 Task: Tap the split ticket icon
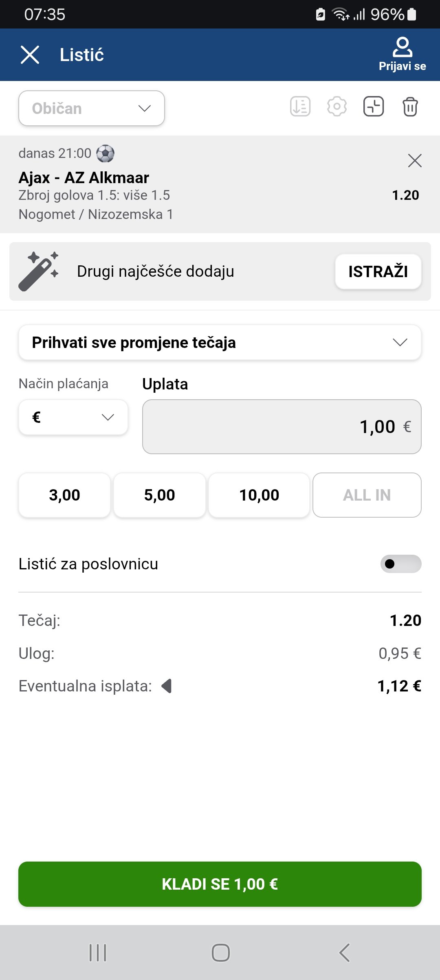[x=374, y=107]
